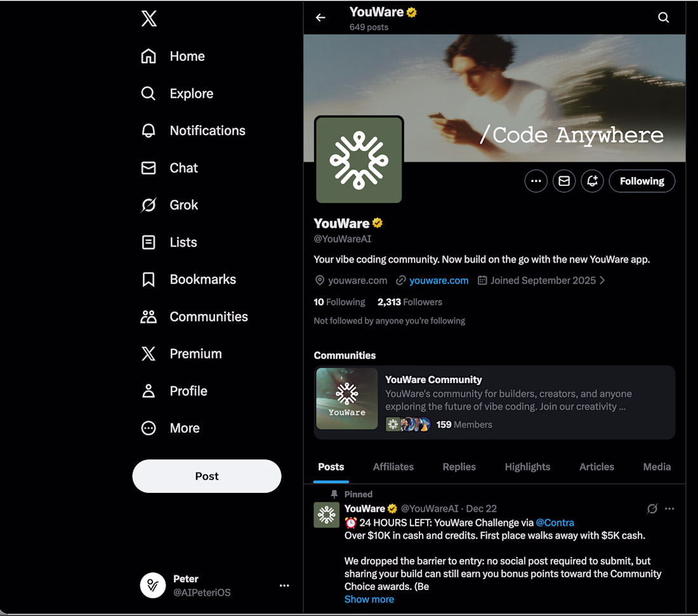Open Bookmarks from the sidebar
The width and height of the screenshot is (698, 616).
pos(188,280)
